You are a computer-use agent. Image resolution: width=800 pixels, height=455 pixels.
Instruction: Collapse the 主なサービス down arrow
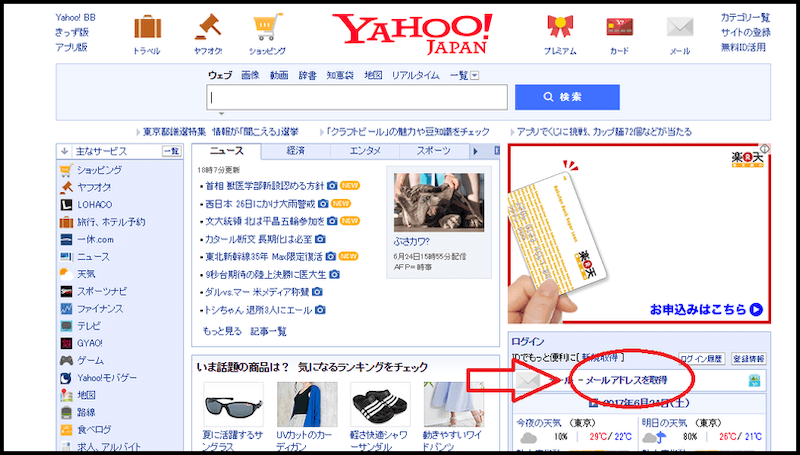click(x=64, y=151)
